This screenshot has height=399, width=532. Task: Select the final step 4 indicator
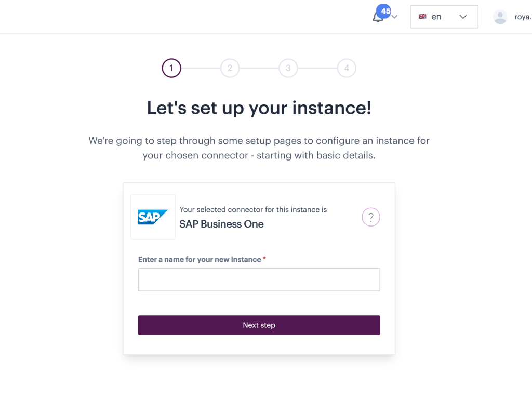(347, 68)
